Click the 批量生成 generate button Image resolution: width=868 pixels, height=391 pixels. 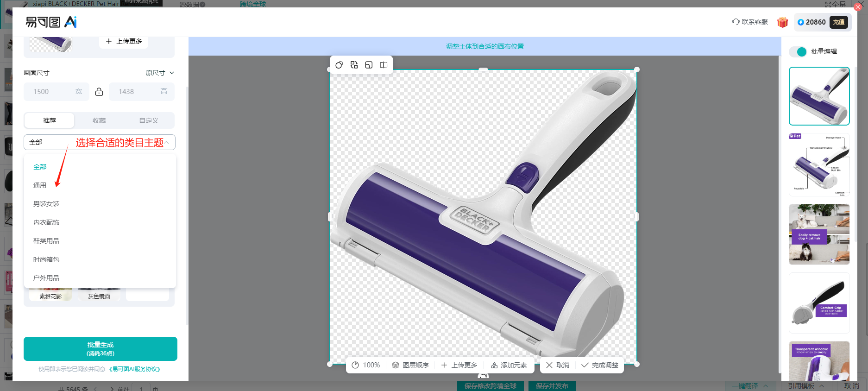pyautogui.click(x=101, y=349)
